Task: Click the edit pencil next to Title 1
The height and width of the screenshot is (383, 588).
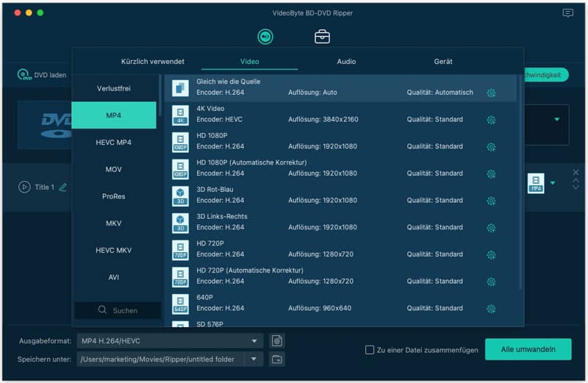Action: pyautogui.click(x=63, y=187)
